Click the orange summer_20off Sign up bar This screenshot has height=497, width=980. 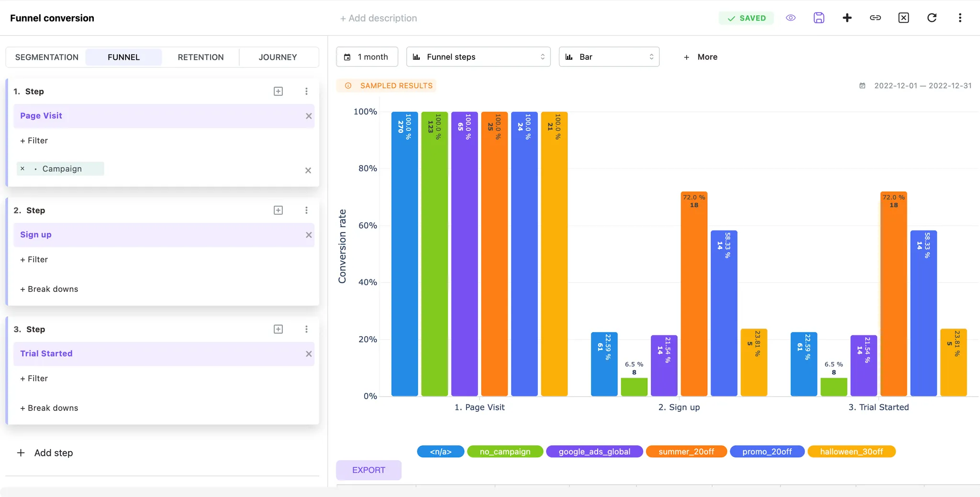coord(694,297)
